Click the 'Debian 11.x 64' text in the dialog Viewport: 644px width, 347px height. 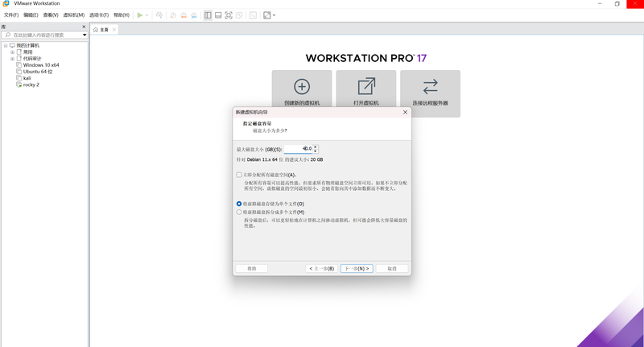[262, 159]
